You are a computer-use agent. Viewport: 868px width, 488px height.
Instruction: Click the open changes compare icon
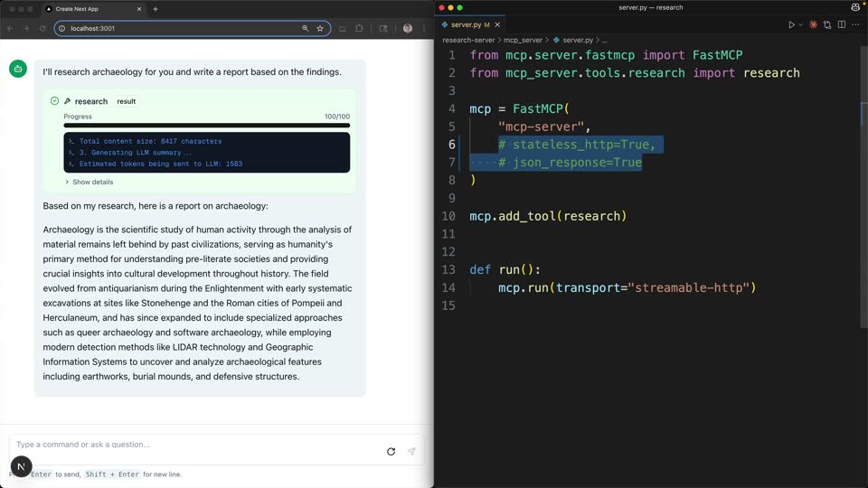[827, 25]
